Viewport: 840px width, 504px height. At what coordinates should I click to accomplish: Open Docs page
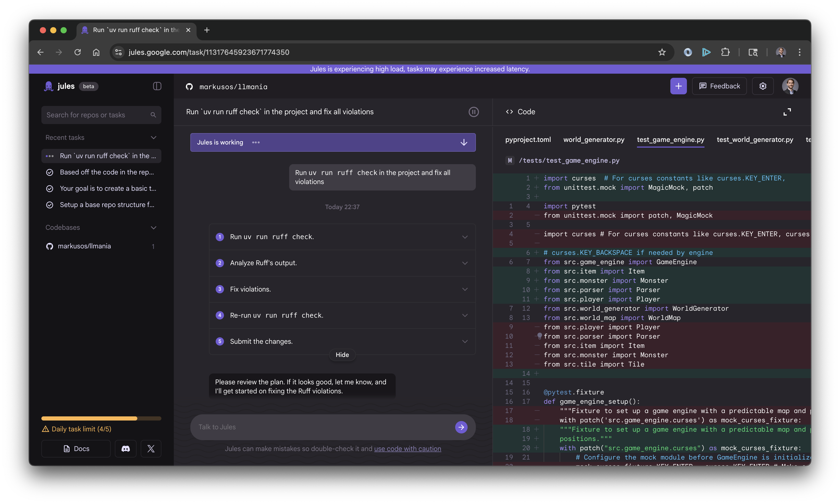coord(76,449)
